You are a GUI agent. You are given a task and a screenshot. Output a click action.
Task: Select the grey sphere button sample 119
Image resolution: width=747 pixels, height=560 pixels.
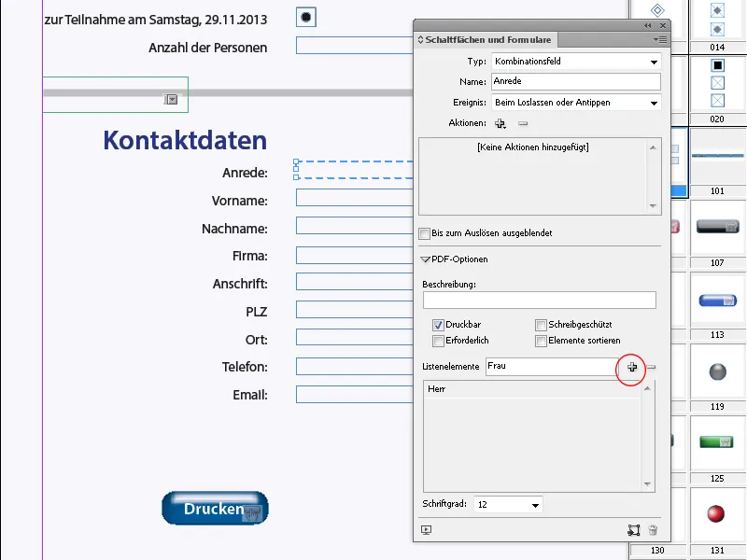point(717,371)
